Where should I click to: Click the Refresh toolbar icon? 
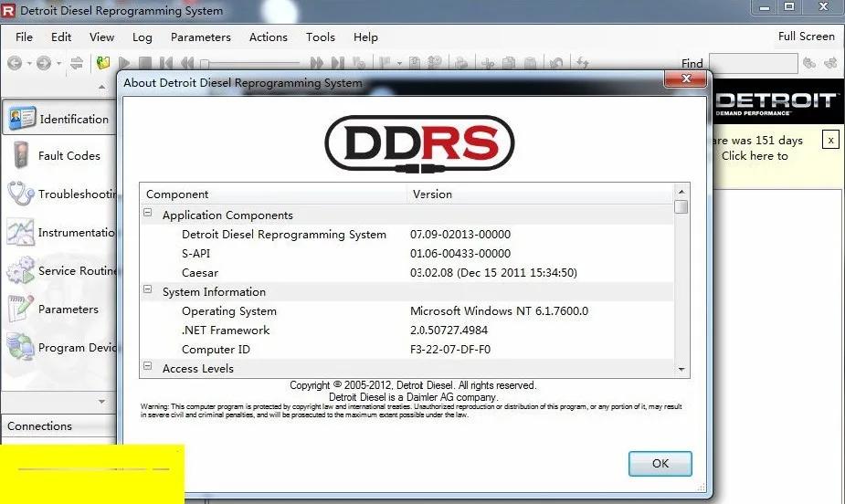[583, 64]
